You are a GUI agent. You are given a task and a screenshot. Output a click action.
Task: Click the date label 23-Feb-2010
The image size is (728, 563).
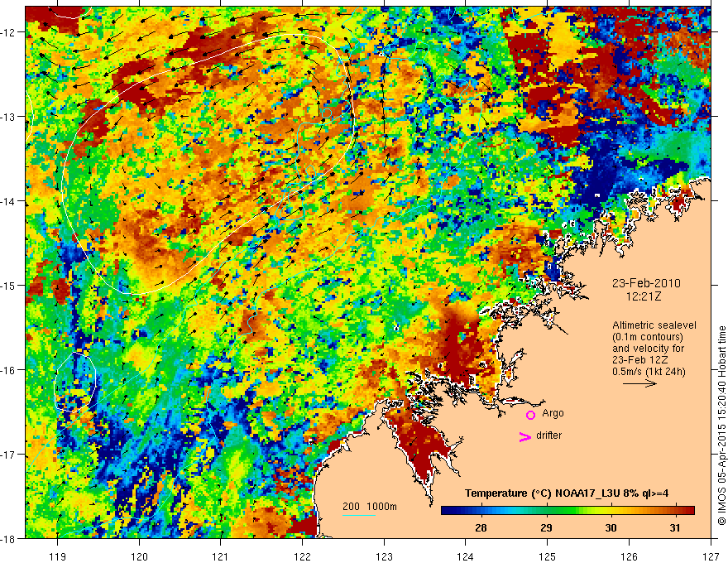pos(646,283)
